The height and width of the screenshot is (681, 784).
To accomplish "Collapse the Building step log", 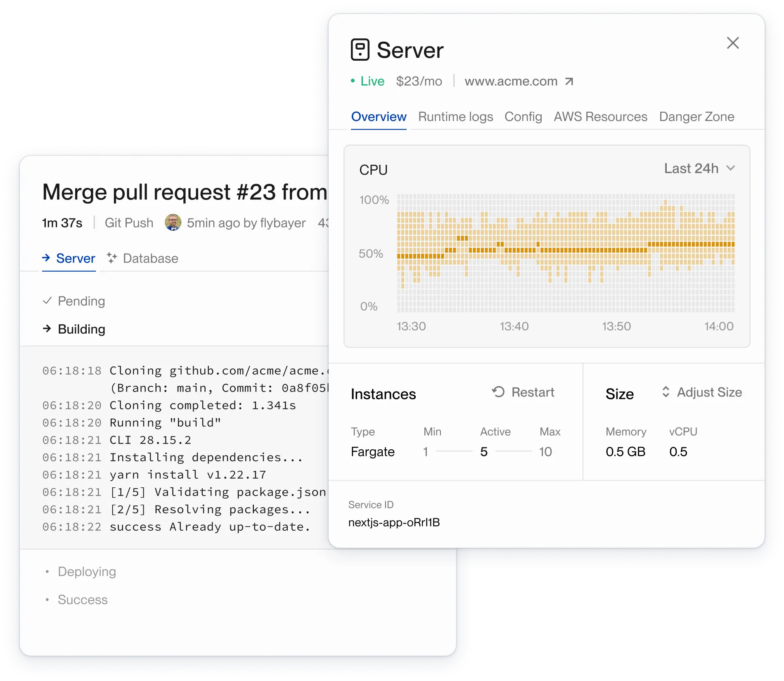I will 81,329.
